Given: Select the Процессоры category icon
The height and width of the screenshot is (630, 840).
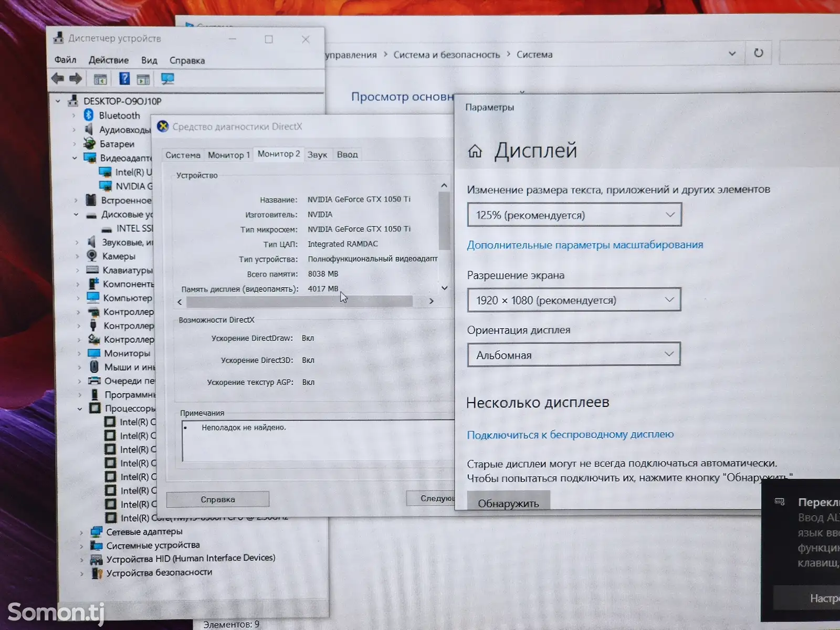Looking at the screenshot, I should (94, 408).
